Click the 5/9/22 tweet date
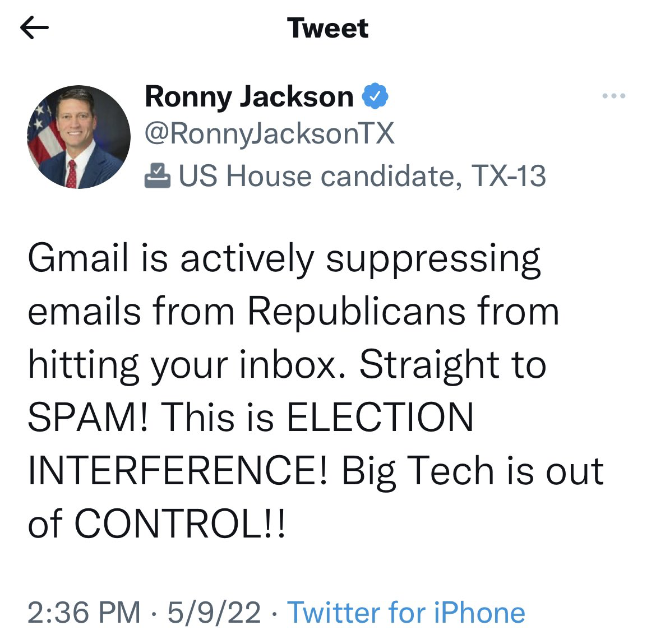656x644 pixels. (214, 612)
